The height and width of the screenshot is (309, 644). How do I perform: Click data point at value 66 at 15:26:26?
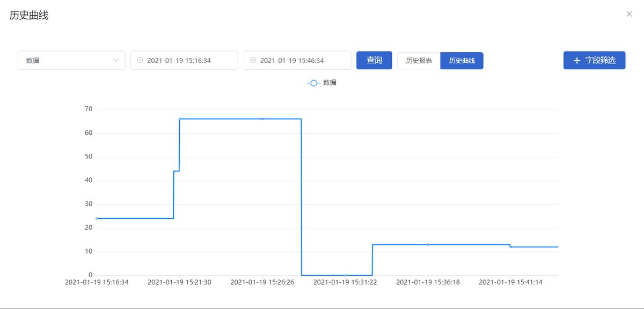coord(262,119)
